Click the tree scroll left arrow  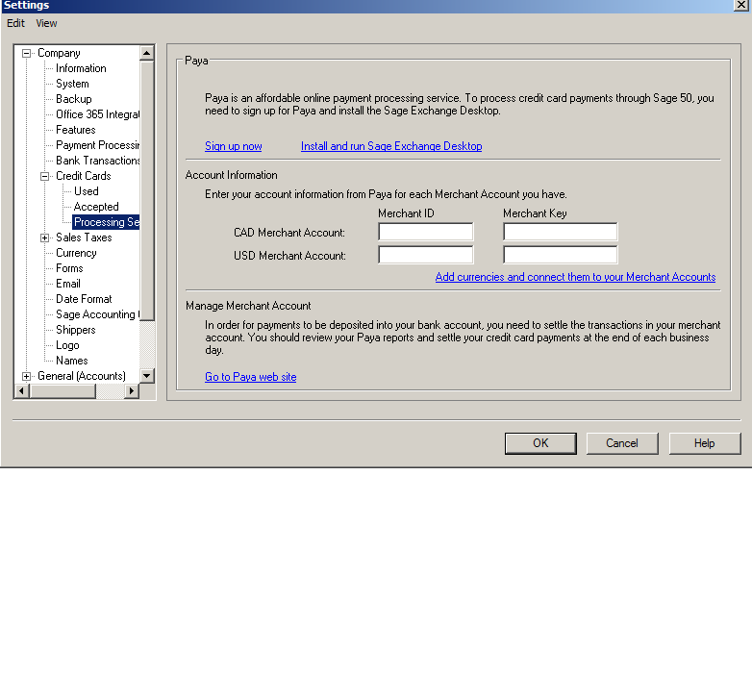[x=21, y=391]
